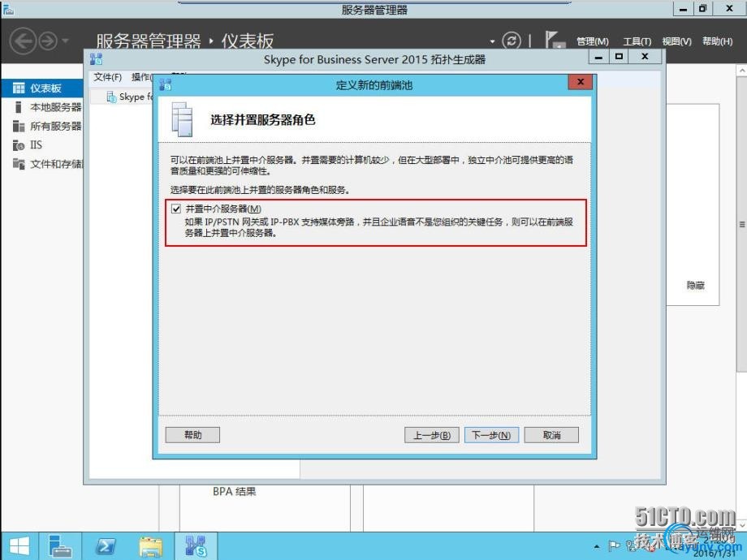Open the 文件(F) menu in Topology Builder
The height and width of the screenshot is (560, 747).
[107, 77]
